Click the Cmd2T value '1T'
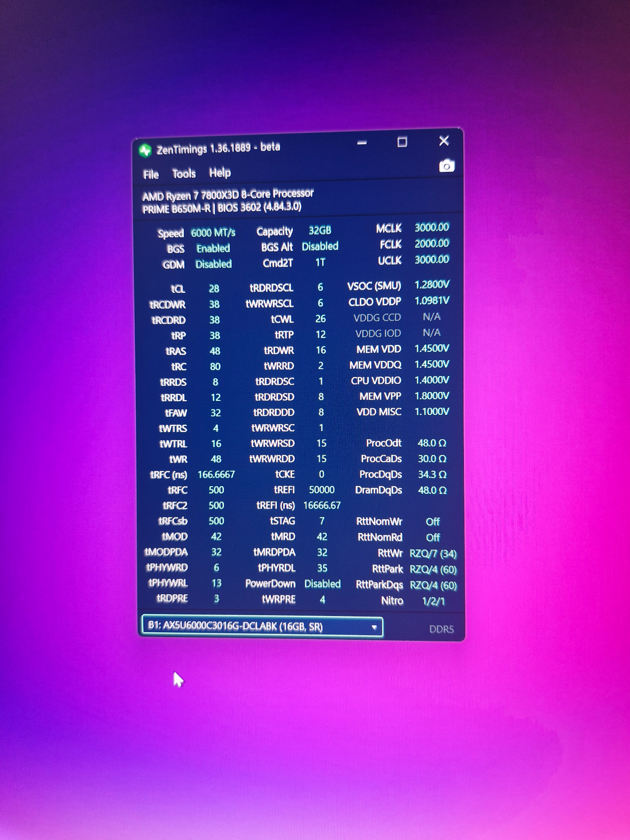This screenshot has height=840, width=630. 320,262
